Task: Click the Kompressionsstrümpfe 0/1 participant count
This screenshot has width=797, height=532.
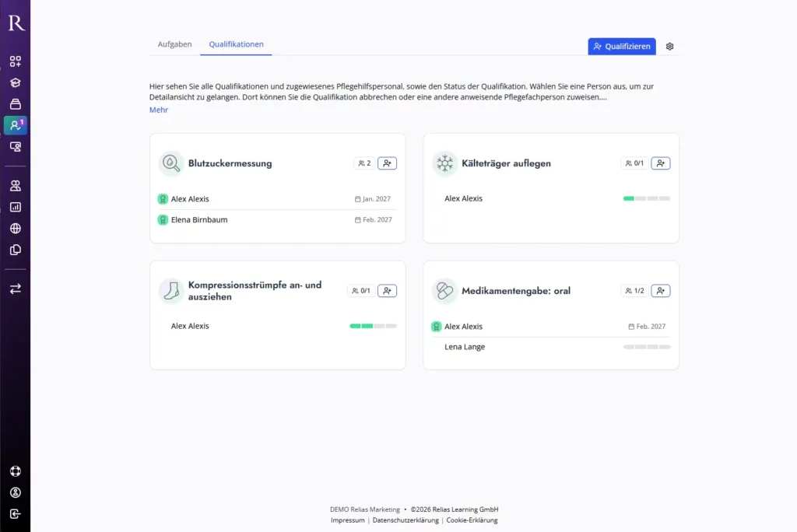Action: pos(361,291)
